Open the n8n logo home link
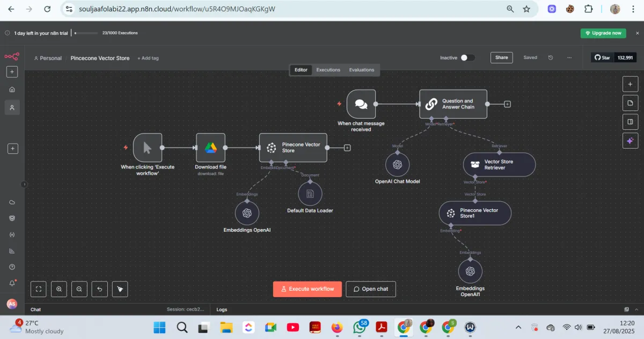Screen dimensions: 644x339 coord(12,56)
